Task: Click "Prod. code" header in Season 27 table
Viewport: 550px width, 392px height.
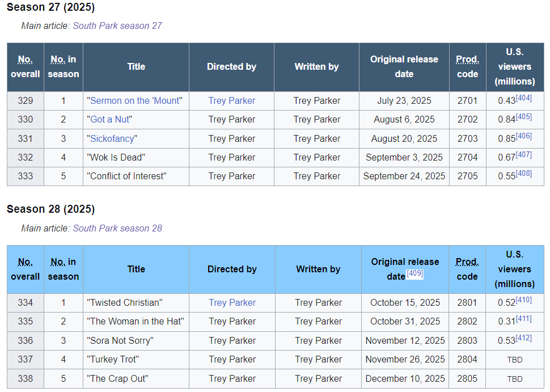Action: pyautogui.click(x=468, y=67)
